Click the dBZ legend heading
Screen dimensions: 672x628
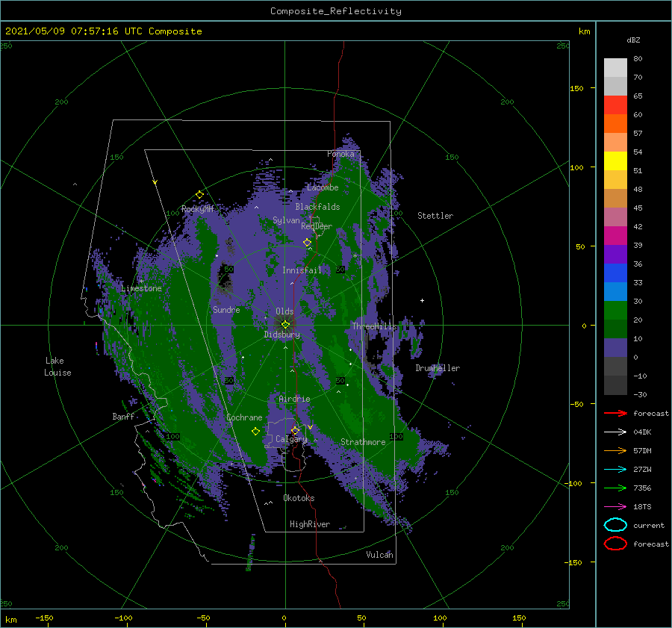point(633,40)
